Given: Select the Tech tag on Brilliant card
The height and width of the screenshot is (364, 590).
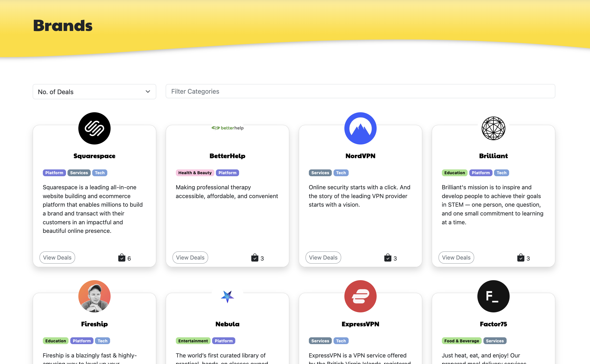Looking at the screenshot, I should (502, 173).
